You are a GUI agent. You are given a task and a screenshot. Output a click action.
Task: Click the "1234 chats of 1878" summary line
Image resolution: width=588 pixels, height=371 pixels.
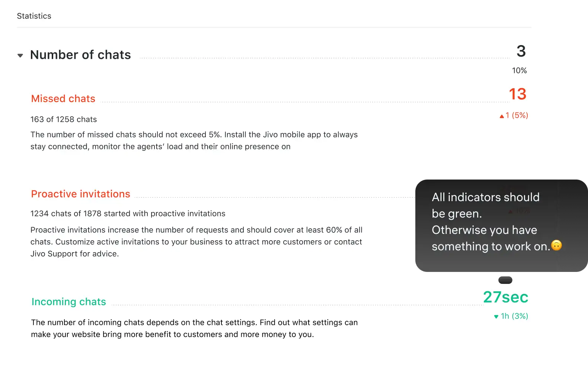coord(128,214)
